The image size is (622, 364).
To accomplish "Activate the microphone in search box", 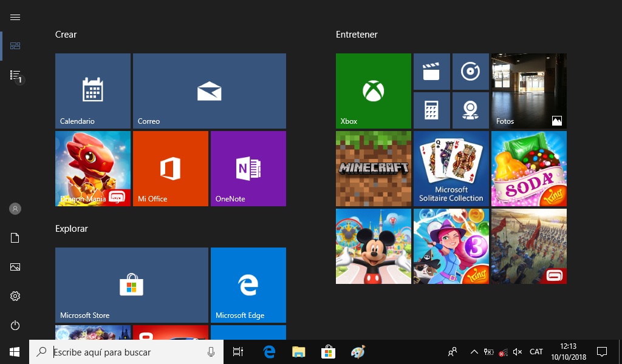I will click(211, 352).
